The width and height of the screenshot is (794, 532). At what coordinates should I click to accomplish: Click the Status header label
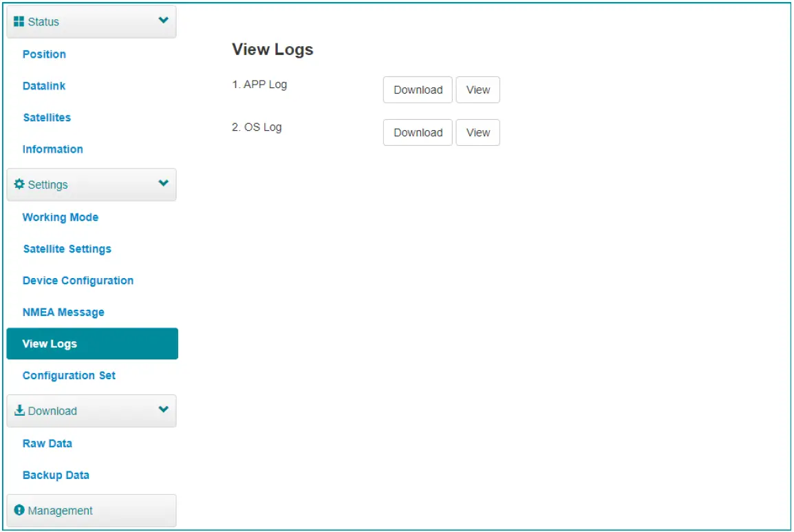point(43,22)
